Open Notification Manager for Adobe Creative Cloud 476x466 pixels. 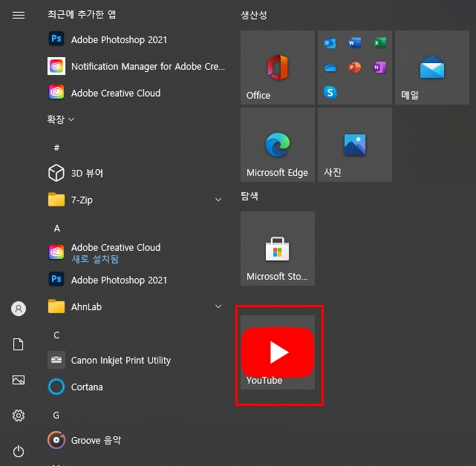tap(137, 66)
